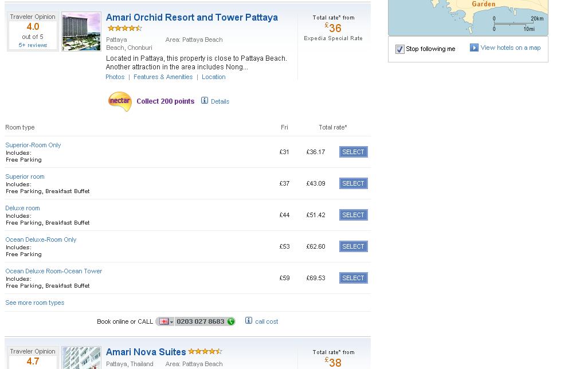Click the Expedia Special Rate label
Screen dimensions: 588x369
click(333, 38)
